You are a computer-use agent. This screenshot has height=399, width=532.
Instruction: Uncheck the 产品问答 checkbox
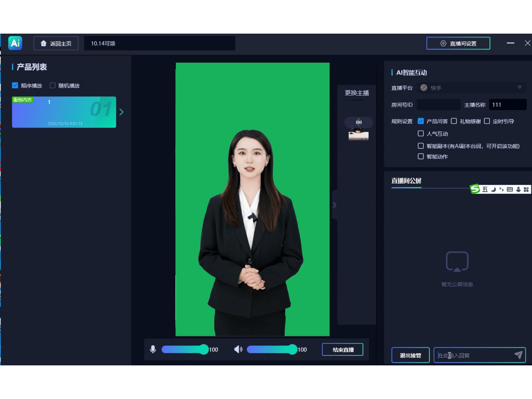coord(421,121)
